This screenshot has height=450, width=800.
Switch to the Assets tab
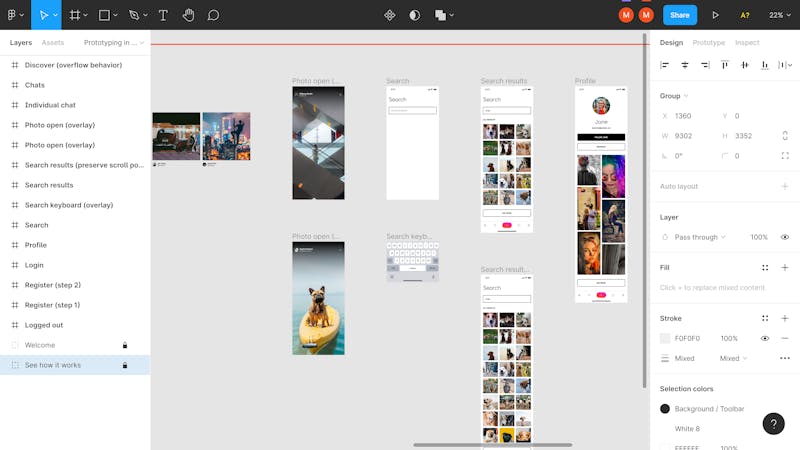pos(53,42)
